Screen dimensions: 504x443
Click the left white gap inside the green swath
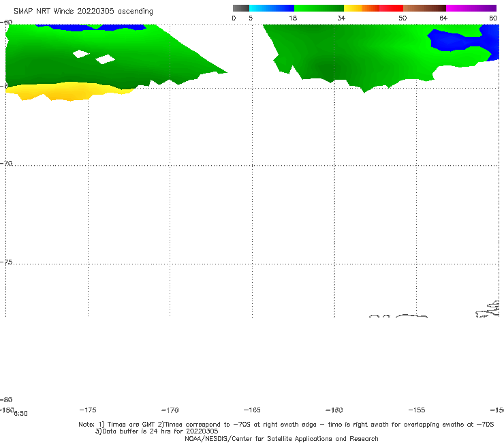tap(80, 54)
